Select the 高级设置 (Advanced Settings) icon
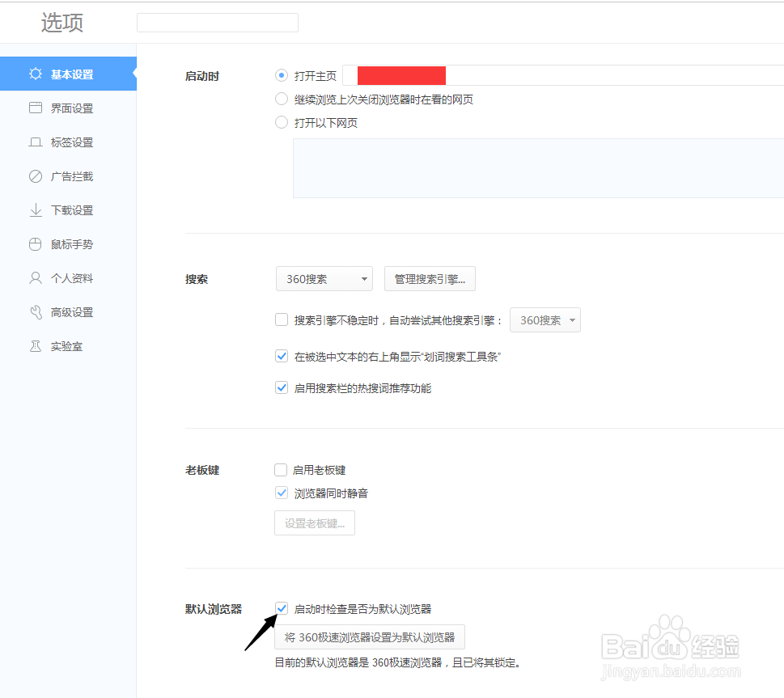 pos(35,311)
